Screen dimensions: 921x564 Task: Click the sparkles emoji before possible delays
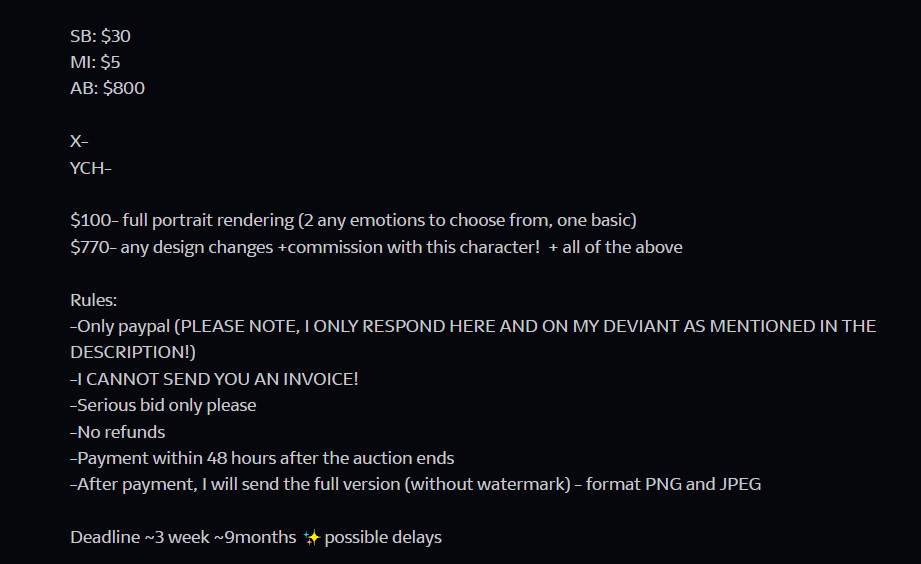pyautogui.click(x=311, y=538)
